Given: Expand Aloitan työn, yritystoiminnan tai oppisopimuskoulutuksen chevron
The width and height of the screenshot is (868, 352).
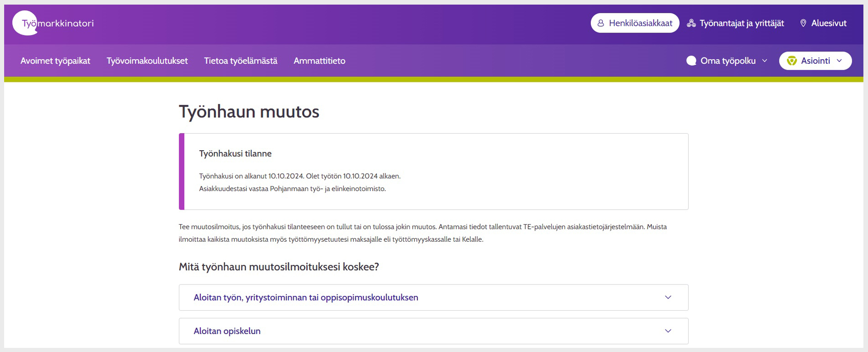Looking at the screenshot, I should point(668,297).
